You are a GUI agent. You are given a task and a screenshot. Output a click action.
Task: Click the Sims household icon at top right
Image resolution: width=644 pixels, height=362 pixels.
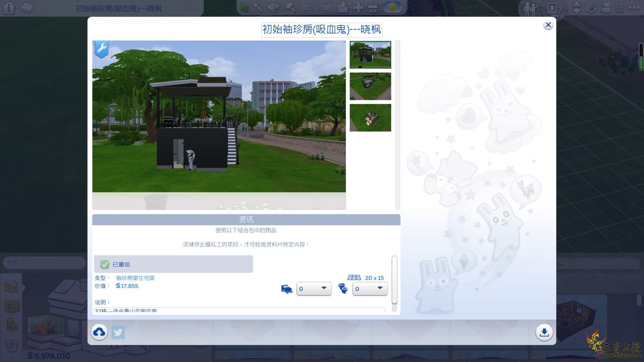tap(530, 9)
